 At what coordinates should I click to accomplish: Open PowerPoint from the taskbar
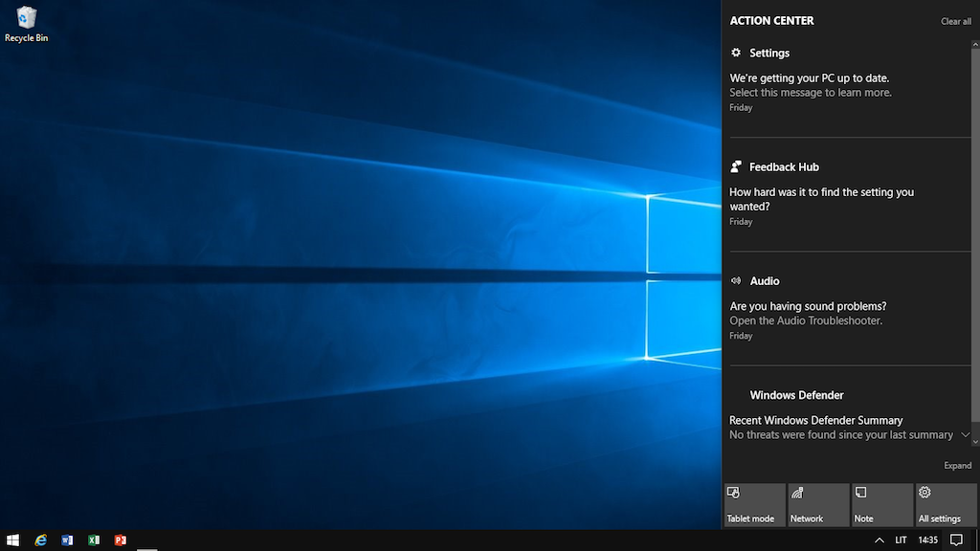coord(121,540)
